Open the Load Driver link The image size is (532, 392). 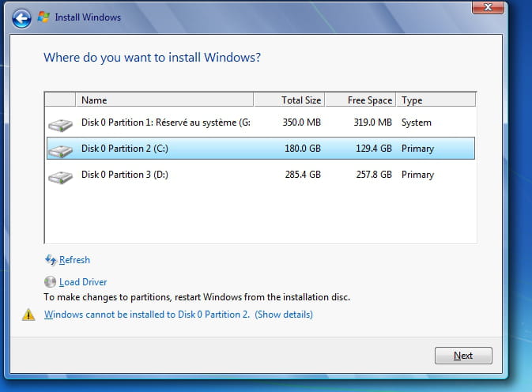tap(83, 282)
